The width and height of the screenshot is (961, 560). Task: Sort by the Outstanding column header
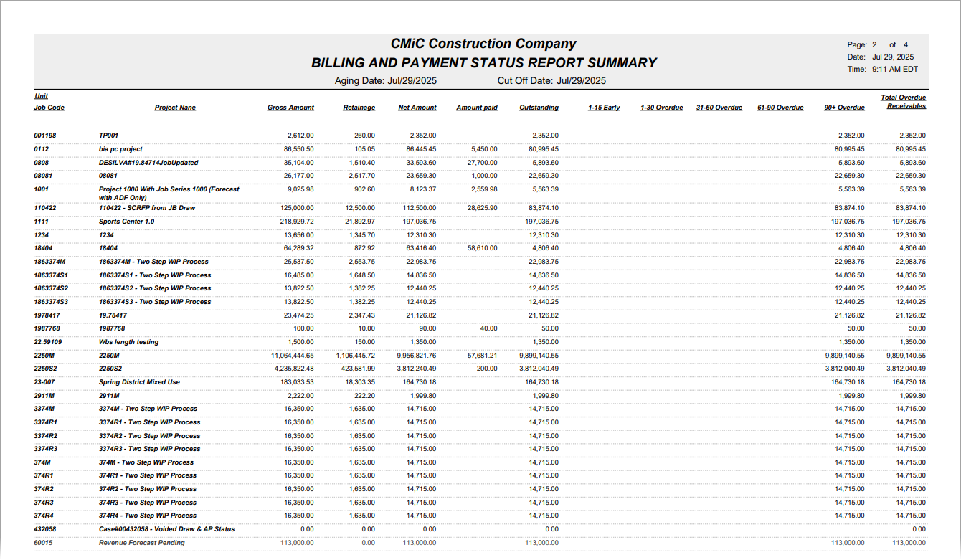539,107
